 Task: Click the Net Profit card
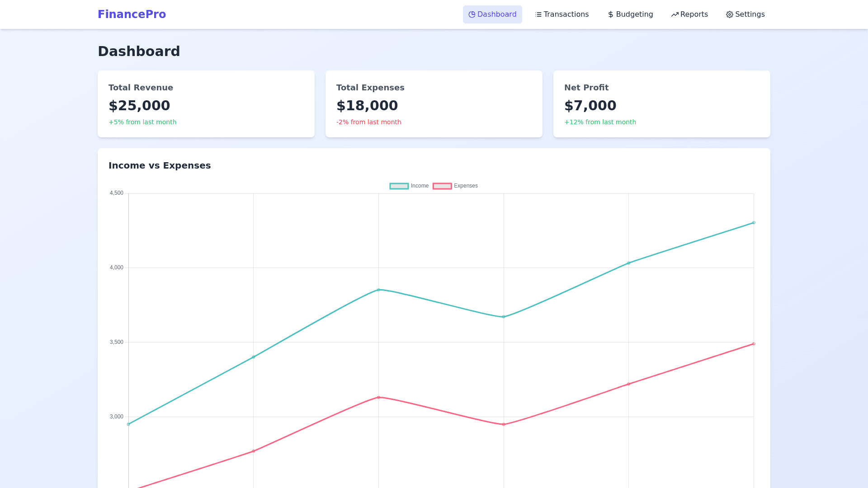pos(661,104)
